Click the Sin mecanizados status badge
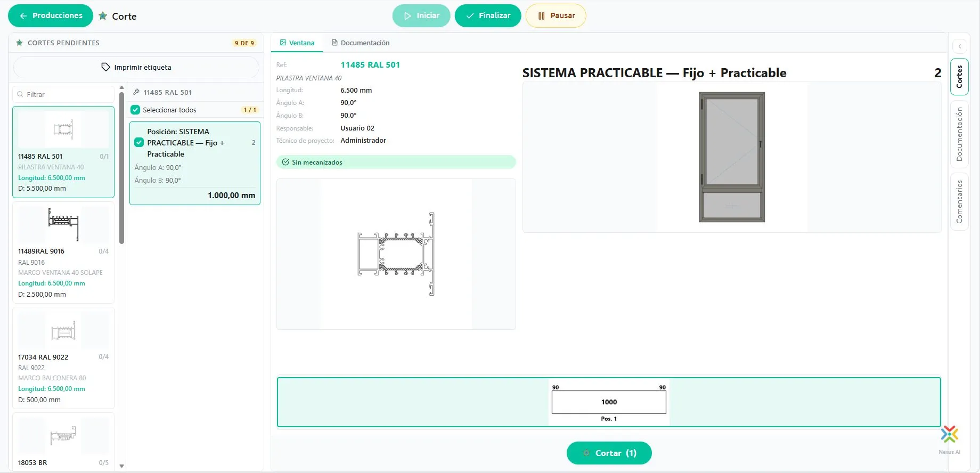The image size is (980, 473). click(396, 162)
